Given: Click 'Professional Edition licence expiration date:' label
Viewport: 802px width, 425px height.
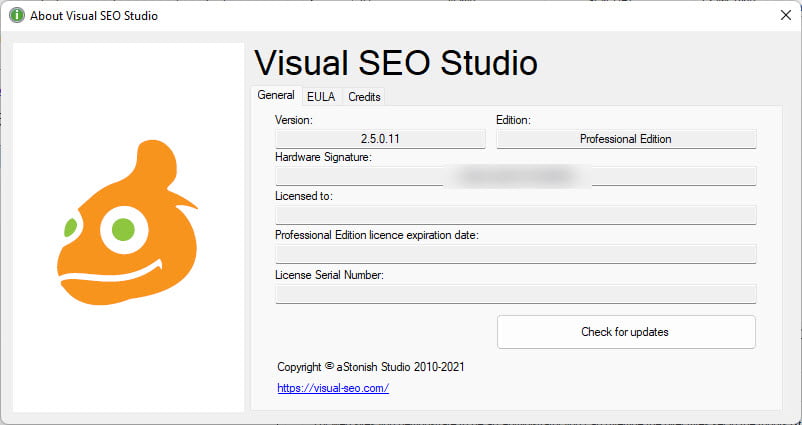Looking at the screenshot, I should click(x=377, y=235).
